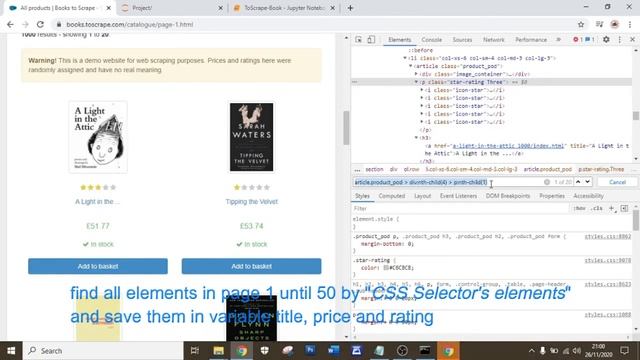Select p.star-rating.Three in the breadcrumb
The height and width of the screenshot is (360, 640).
click(x=601, y=169)
